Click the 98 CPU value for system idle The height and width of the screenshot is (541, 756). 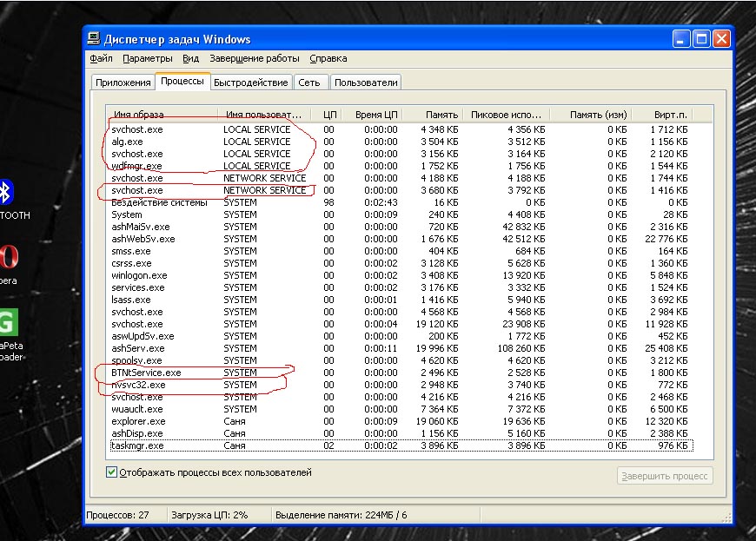[x=328, y=202]
